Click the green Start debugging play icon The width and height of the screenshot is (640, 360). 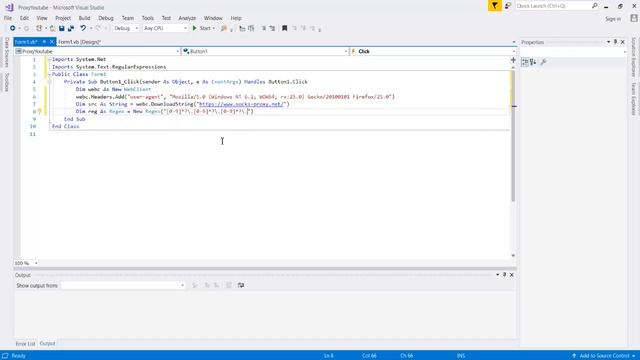tap(195, 28)
